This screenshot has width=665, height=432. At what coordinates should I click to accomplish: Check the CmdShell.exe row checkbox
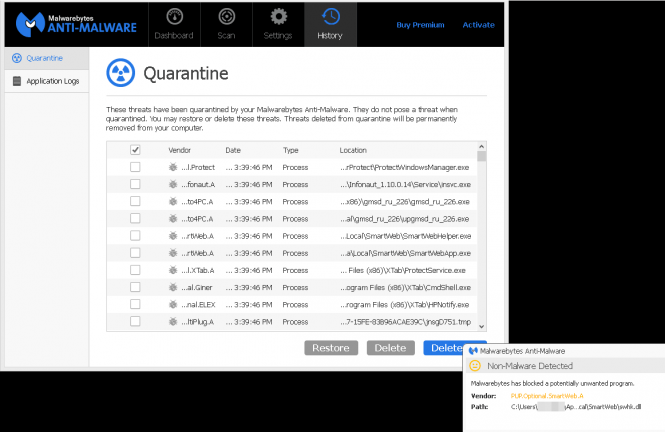coord(135,287)
